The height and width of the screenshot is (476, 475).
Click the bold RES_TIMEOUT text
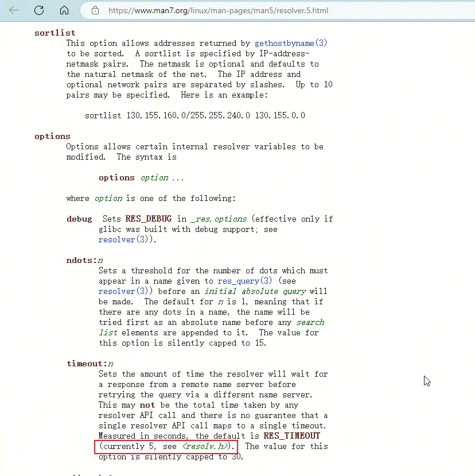pyautogui.click(x=291, y=436)
